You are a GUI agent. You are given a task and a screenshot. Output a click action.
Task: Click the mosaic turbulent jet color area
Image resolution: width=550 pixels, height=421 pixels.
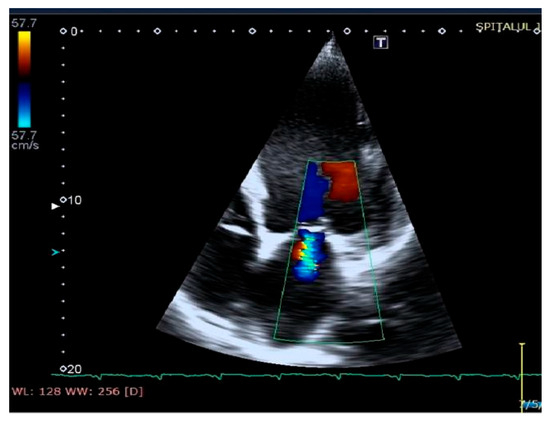tap(308, 255)
